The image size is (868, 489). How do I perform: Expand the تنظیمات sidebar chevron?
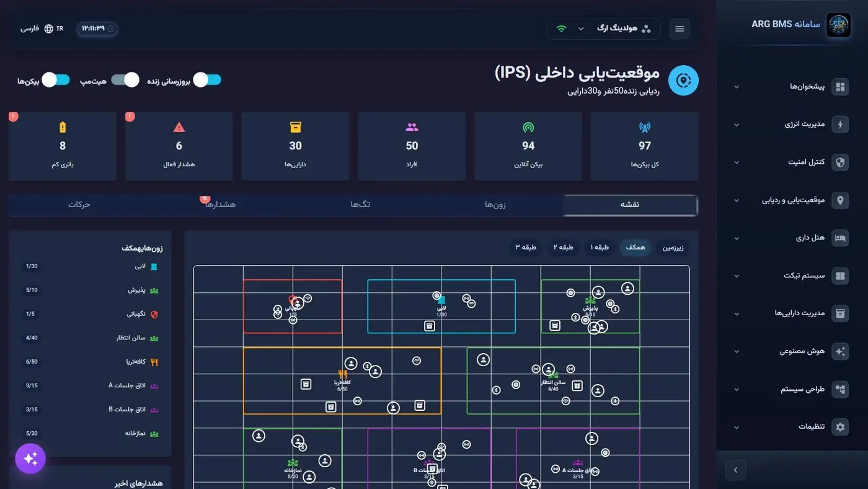pos(737,428)
